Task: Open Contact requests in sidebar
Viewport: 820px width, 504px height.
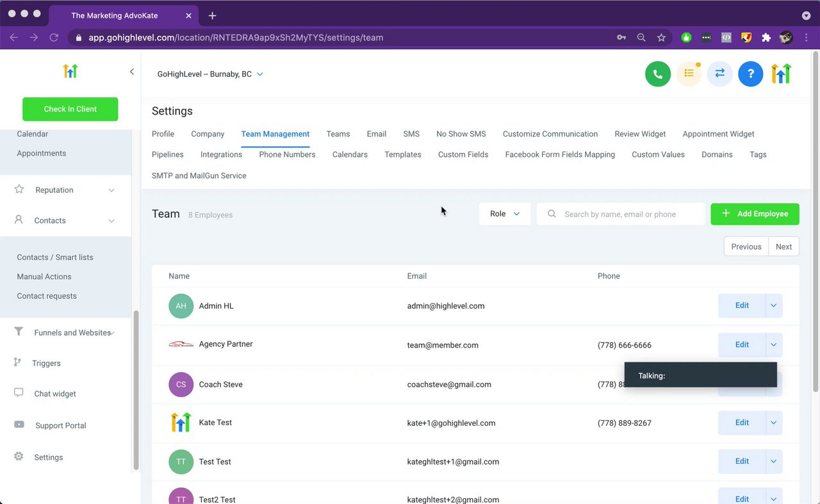Action: (x=47, y=296)
